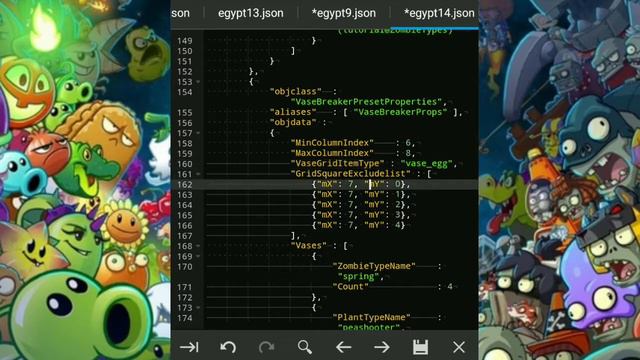Click the "objclass" key on line 154
This screenshot has height=360, width=640.
pos(296,91)
